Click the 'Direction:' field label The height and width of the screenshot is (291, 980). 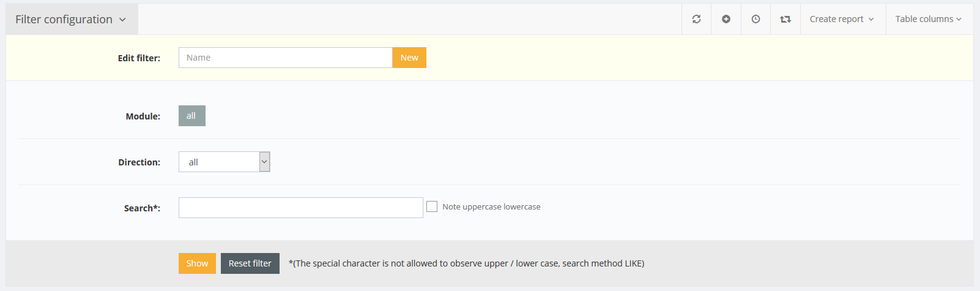point(139,162)
